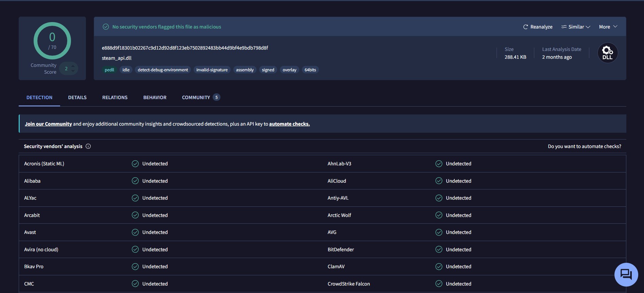Click the Acronis (Static ML) vendor name
Viewport: 644px width, 293px height.
point(44,164)
